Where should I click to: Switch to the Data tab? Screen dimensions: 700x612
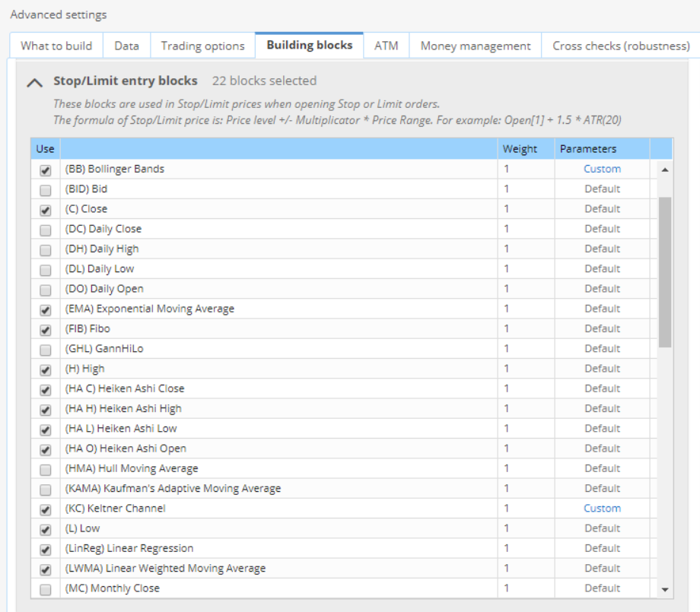[127, 46]
